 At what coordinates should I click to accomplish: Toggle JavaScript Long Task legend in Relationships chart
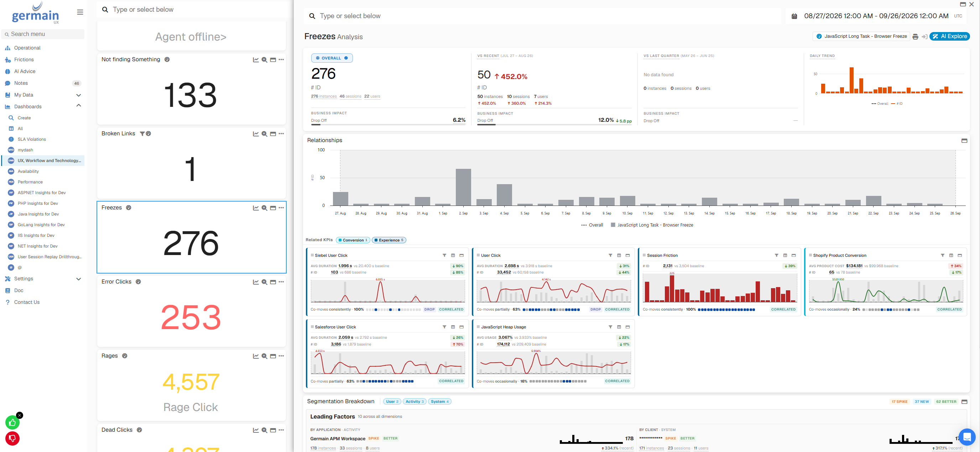click(x=652, y=225)
